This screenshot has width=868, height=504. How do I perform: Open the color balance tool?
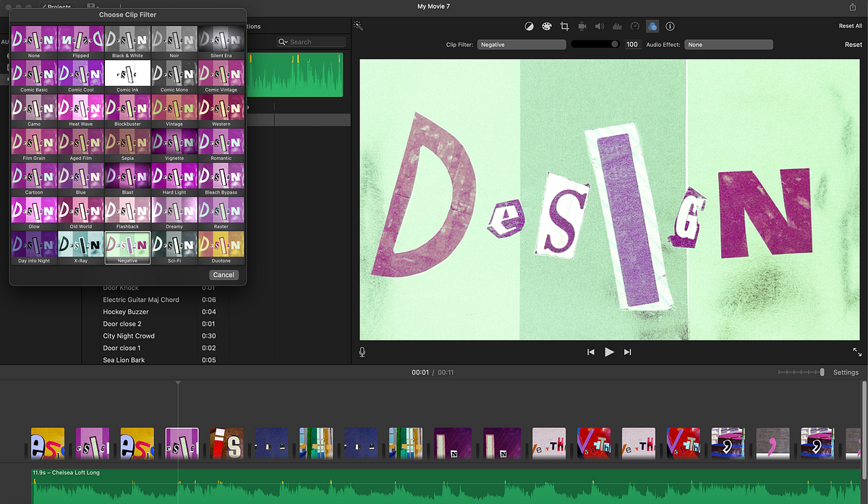point(529,26)
